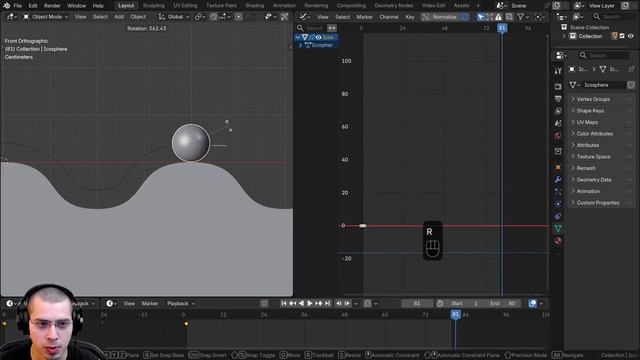Screen dimensions: 640x360
Task: Expand the Collection in the outliner
Action: pos(564,36)
